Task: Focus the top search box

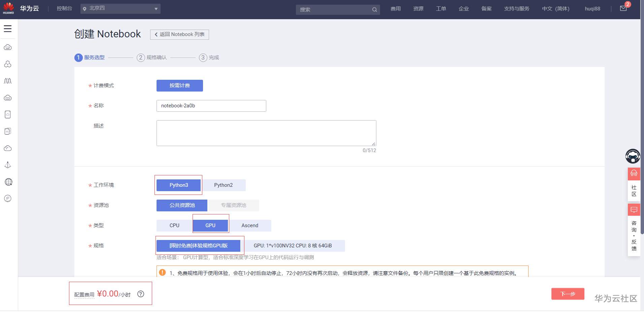Action: click(x=338, y=9)
